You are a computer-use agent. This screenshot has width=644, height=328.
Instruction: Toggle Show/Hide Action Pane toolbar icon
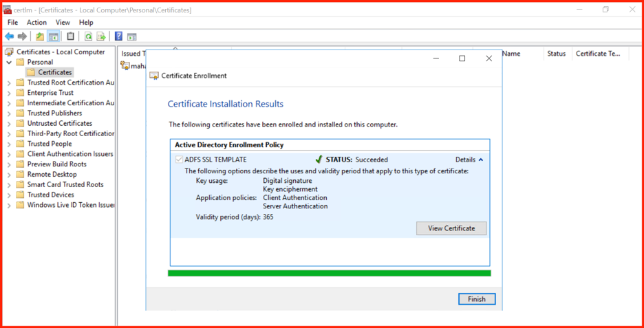click(x=131, y=37)
